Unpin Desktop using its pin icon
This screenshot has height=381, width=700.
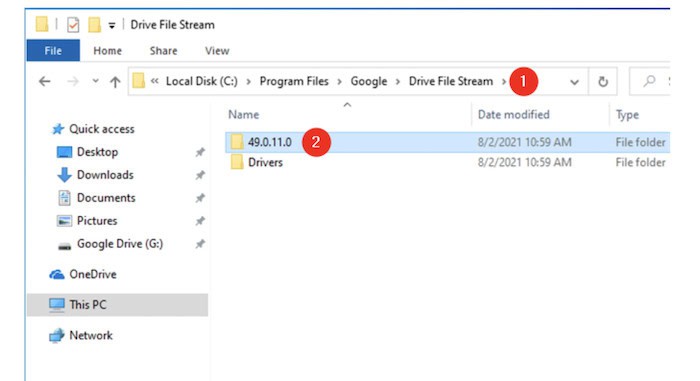click(200, 152)
